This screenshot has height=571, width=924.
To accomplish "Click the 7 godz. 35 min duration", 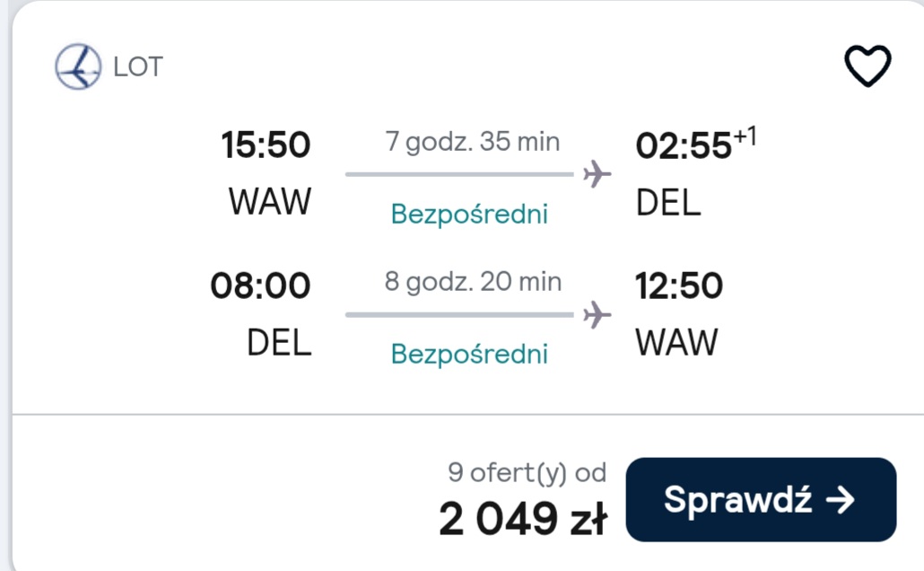I will (x=473, y=142).
